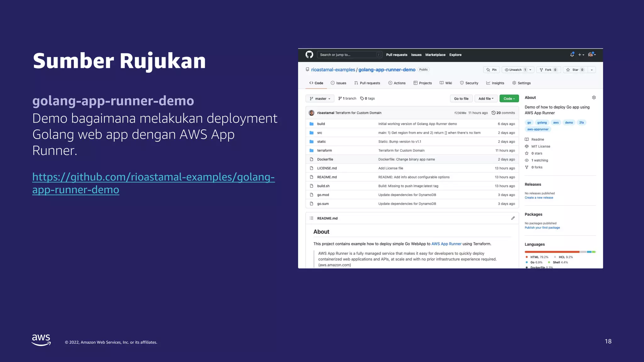Viewport: 644px width, 362px height.
Task: Open the user avatar menu
Action: pyautogui.click(x=592, y=55)
